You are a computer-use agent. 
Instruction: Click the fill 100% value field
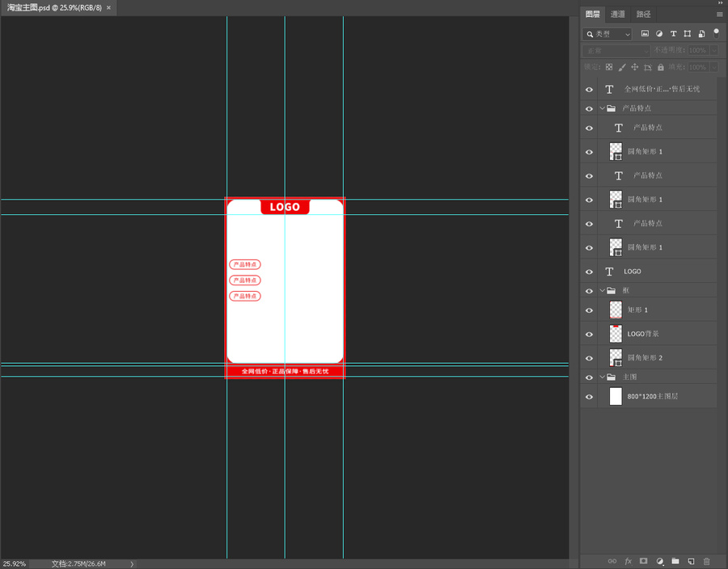click(x=698, y=67)
